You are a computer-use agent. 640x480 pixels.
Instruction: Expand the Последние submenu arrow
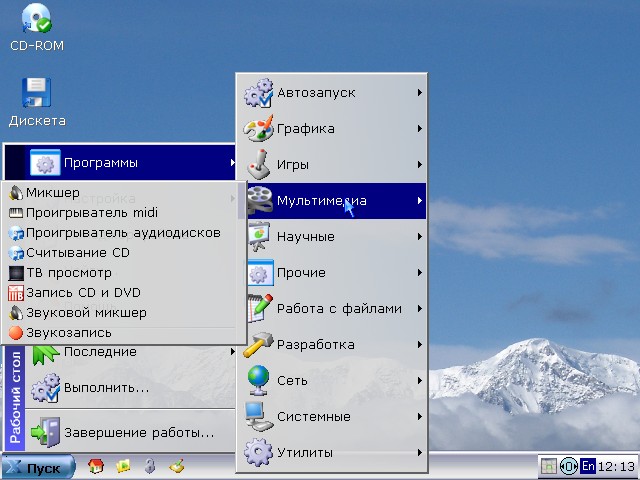point(232,351)
